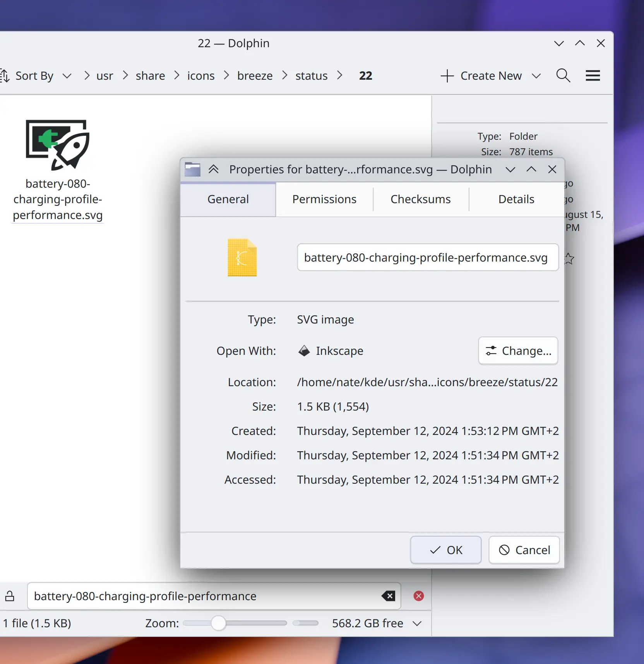Open the search magnifier in Dolphin toolbar
644x664 pixels.
point(563,75)
